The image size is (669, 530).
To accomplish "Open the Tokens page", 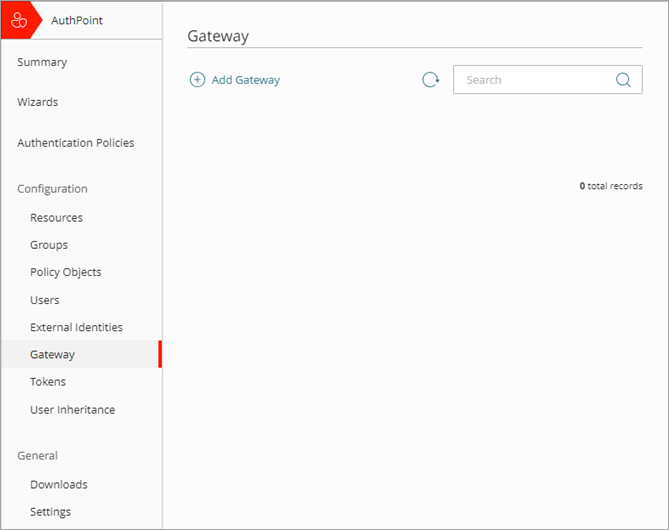I will (48, 382).
